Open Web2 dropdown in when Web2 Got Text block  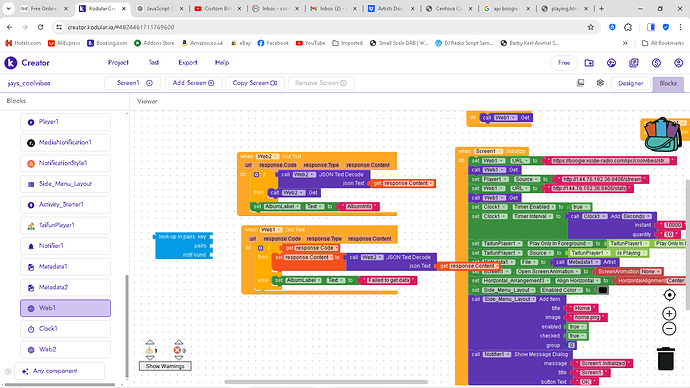(268, 156)
